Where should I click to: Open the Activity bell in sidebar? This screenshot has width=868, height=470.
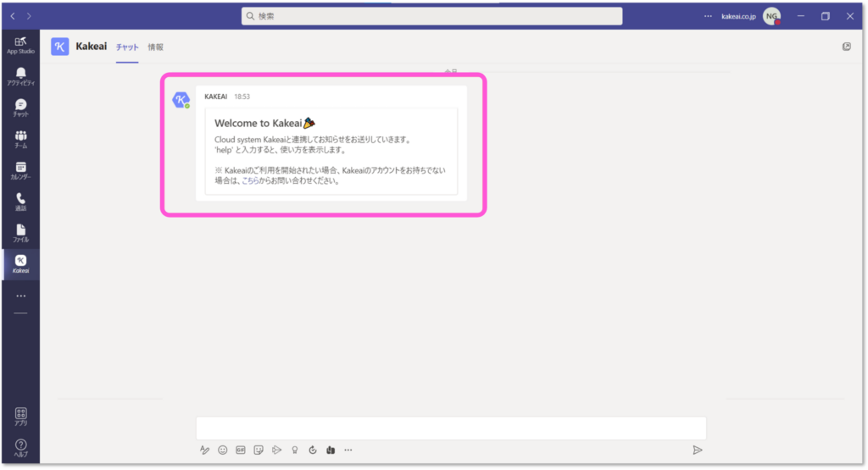(20, 76)
